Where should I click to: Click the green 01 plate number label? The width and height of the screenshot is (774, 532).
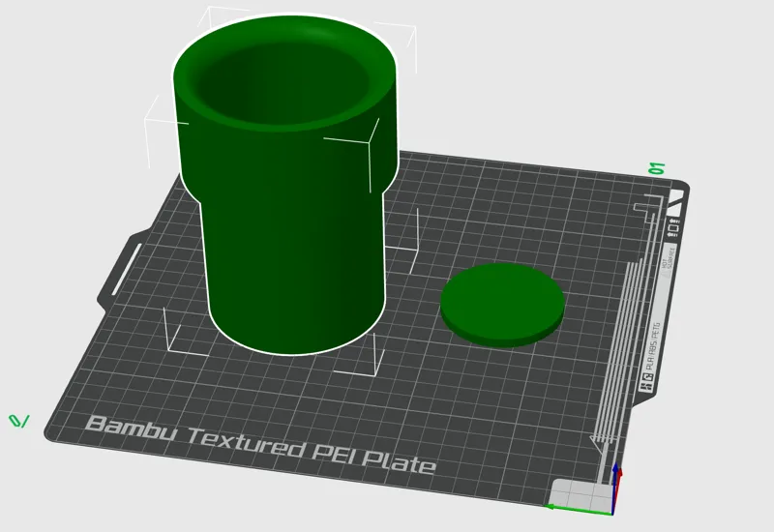click(x=657, y=168)
